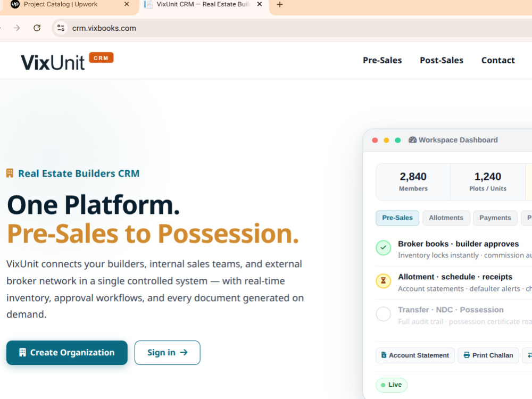Select the VixUnit CRM browser tab
The image size is (532, 399).
coord(203,5)
